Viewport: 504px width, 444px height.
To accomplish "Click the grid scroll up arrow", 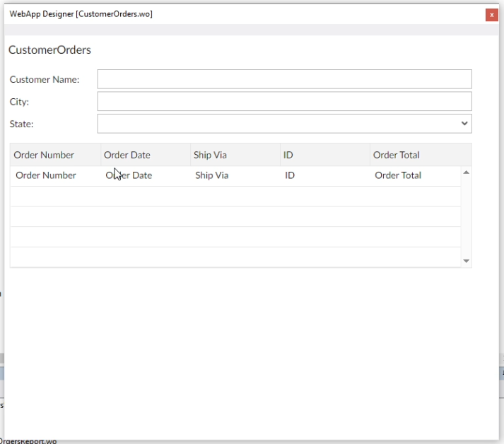I will coord(466,173).
